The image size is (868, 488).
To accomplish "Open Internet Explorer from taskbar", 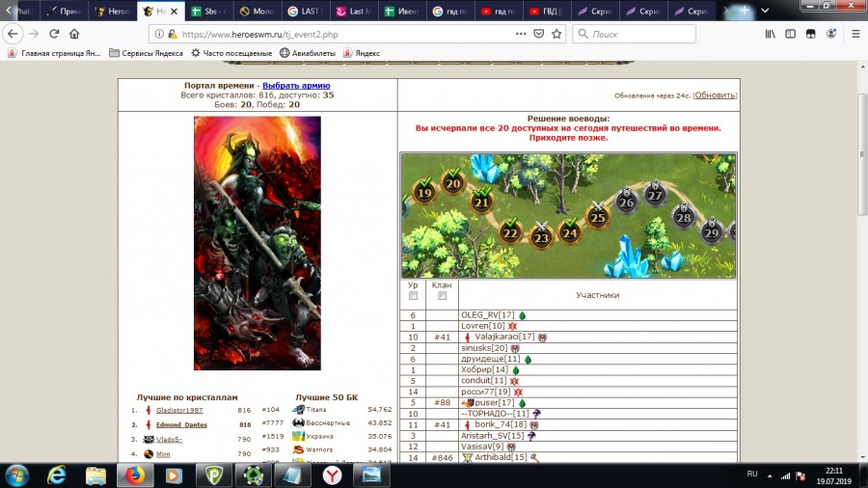I will (x=56, y=475).
